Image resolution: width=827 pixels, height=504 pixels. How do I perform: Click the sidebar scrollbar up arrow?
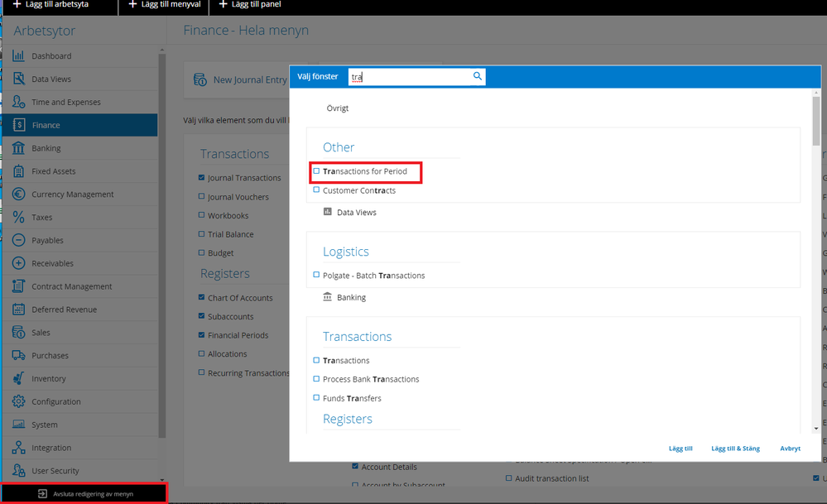[162, 50]
